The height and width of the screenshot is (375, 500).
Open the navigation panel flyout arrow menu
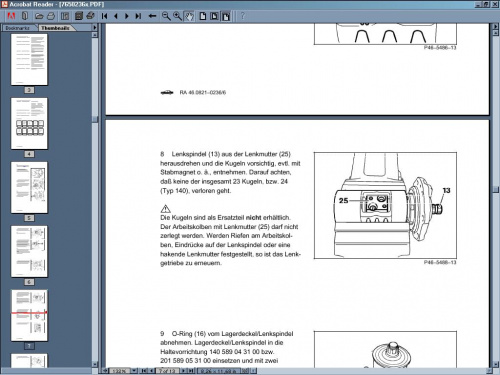coord(95,28)
